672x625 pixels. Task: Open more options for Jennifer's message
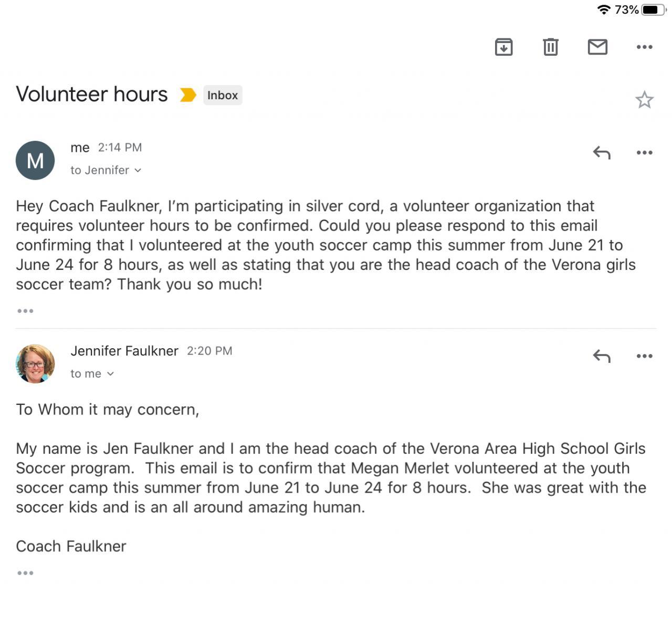tap(644, 356)
